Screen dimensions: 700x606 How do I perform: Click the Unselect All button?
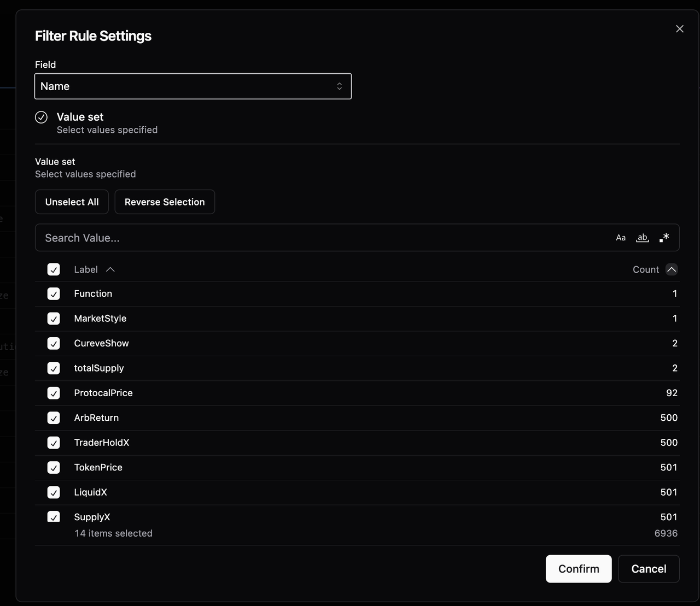[72, 202]
